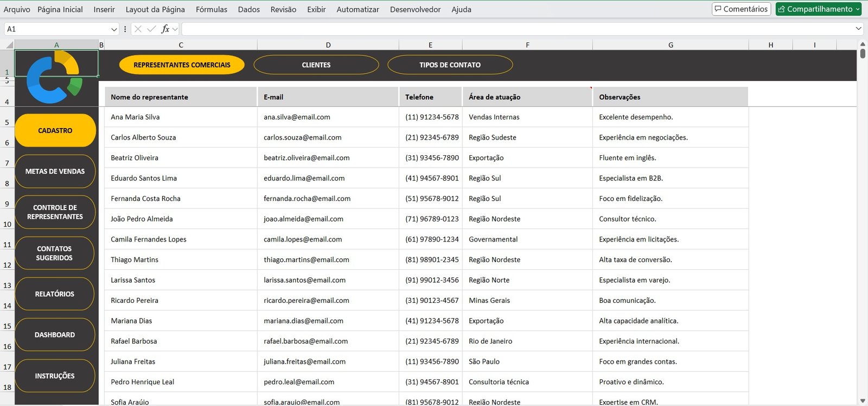
Task: Switch to the CLIENTES section
Action: pos(316,65)
